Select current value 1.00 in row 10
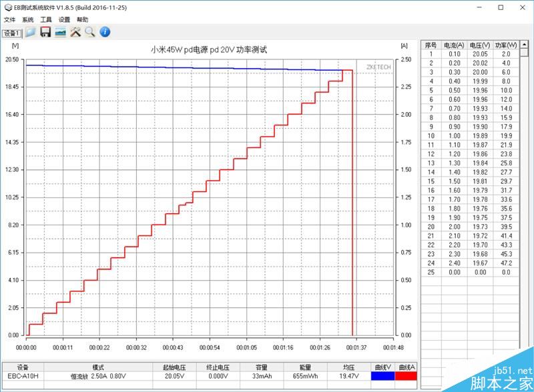Viewport: 534px width, 392px height. tap(455, 136)
